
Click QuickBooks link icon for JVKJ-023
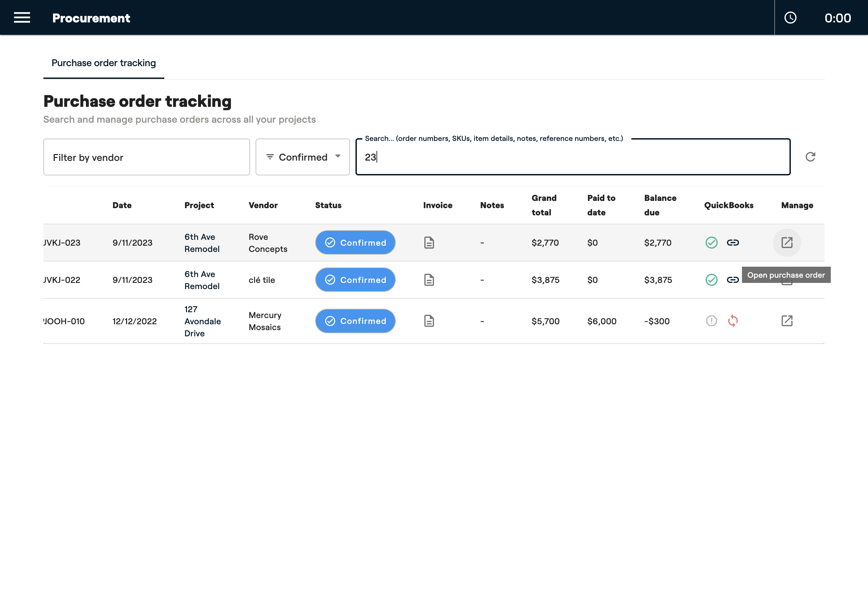(x=733, y=243)
